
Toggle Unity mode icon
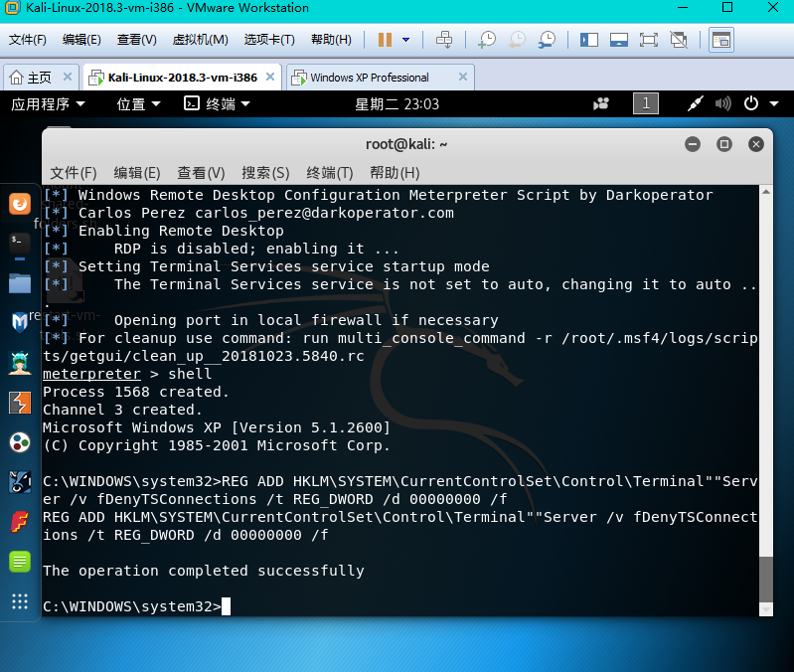679,40
